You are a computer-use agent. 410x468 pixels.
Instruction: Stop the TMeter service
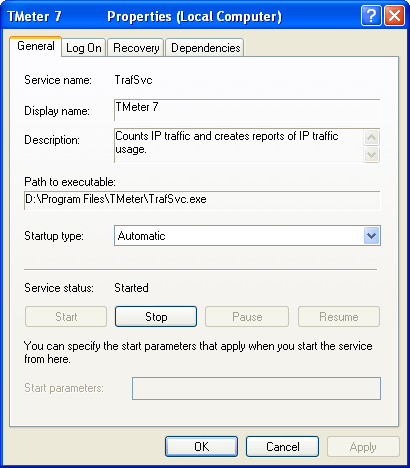point(156,317)
